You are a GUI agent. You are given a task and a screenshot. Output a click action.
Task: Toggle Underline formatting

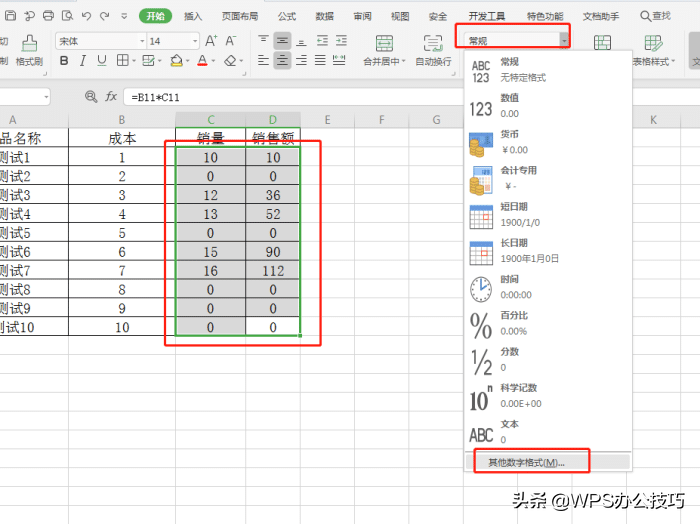coord(102,60)
